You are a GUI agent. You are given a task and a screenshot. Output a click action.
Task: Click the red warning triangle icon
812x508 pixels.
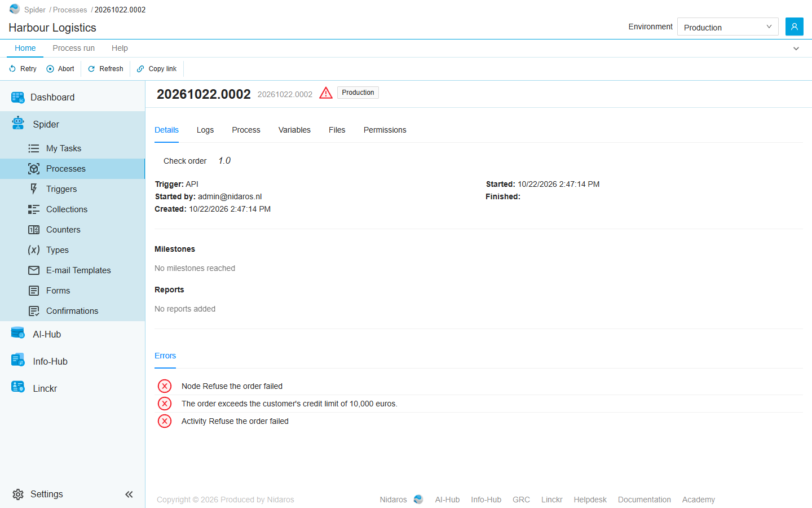[x=326, y=93]
